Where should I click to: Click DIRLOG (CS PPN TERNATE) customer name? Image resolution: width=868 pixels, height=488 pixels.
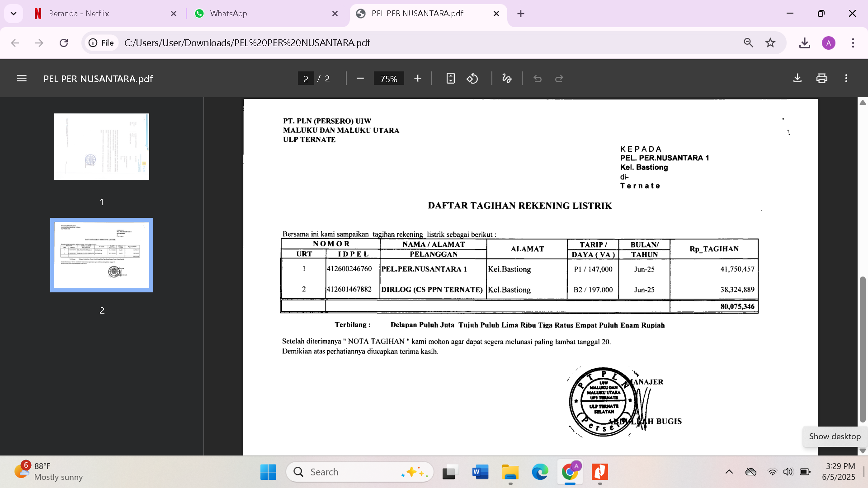coord(432,290)
